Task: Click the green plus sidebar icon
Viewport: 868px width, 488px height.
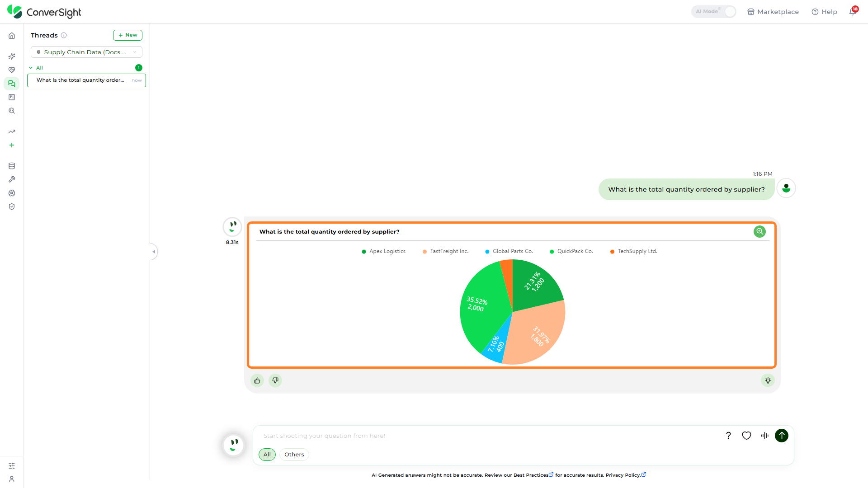Action: point(12,145)
